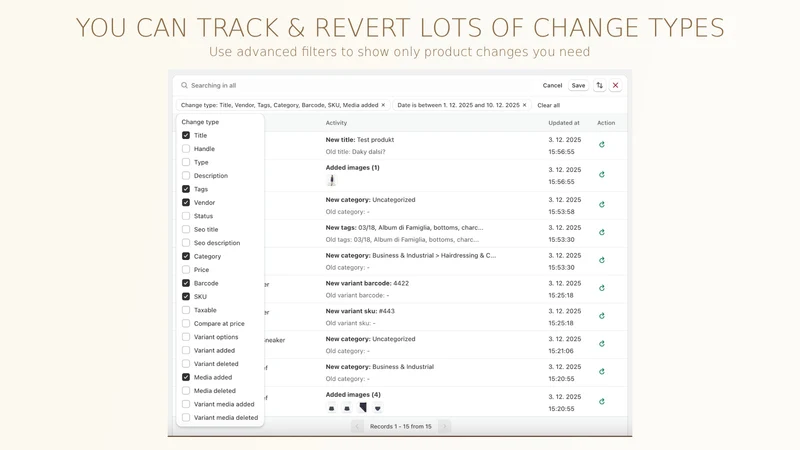Open the sort order icon button
The image size is (800, 450).
click(x=599, y=85)
